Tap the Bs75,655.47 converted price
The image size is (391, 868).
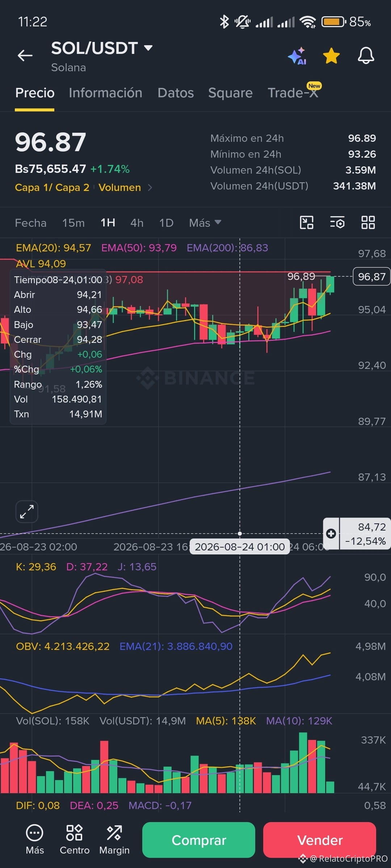pos(50,169)
